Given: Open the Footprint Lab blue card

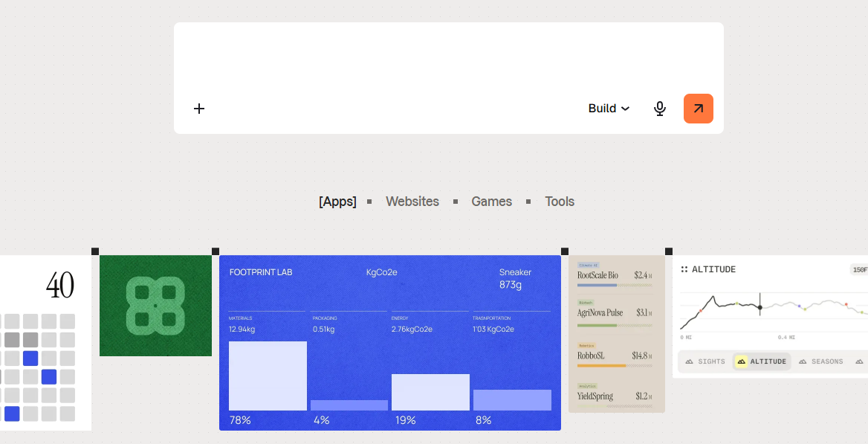Looking at the screenshot, I should 390,343.
